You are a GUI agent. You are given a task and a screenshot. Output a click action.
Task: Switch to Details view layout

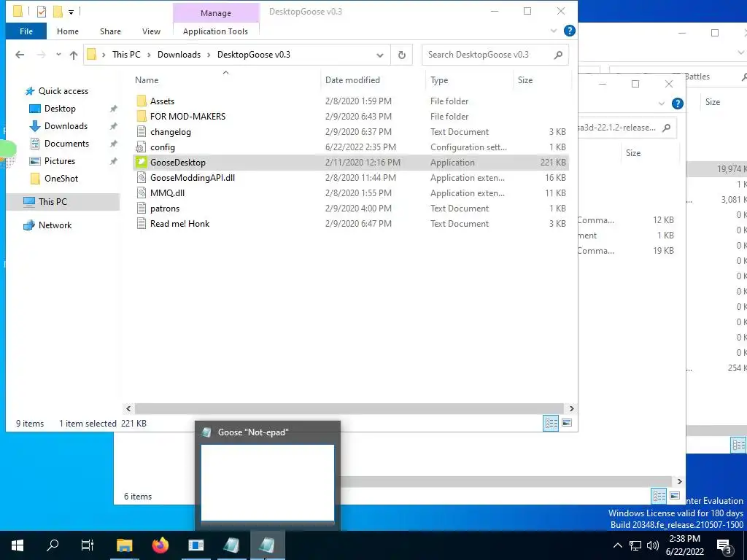(x=551, y=423)
